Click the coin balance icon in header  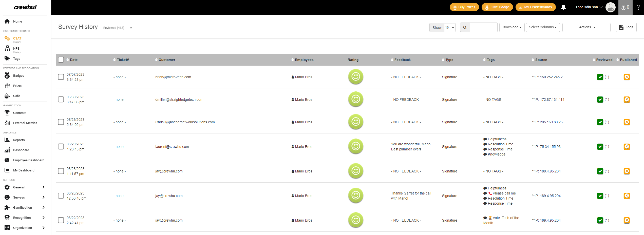pos(625,7)
